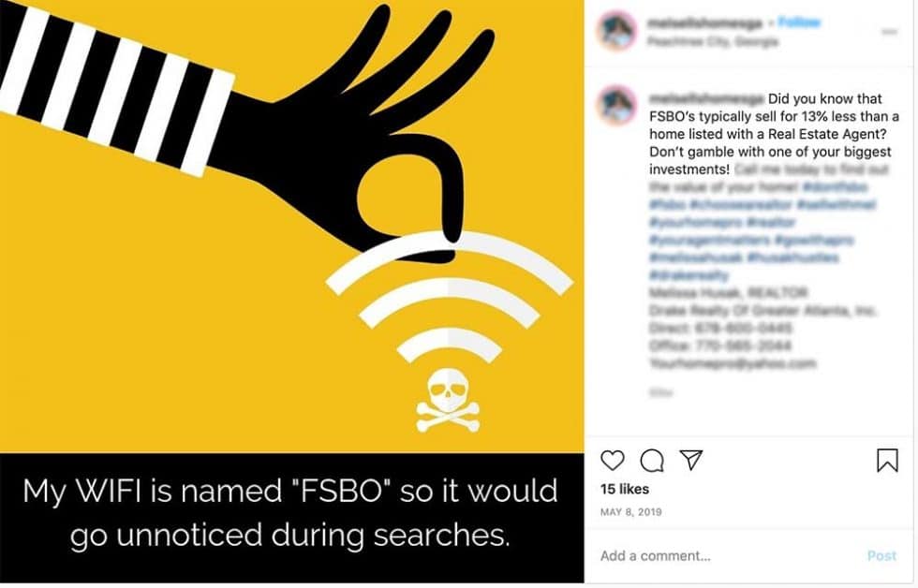
Task: Follow the account via the Follow link
Action: click(x=799, y=22)
